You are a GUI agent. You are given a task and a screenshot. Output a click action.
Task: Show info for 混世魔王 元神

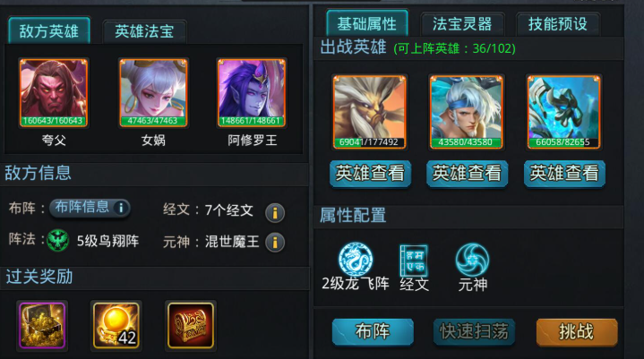tap(275, 242)
